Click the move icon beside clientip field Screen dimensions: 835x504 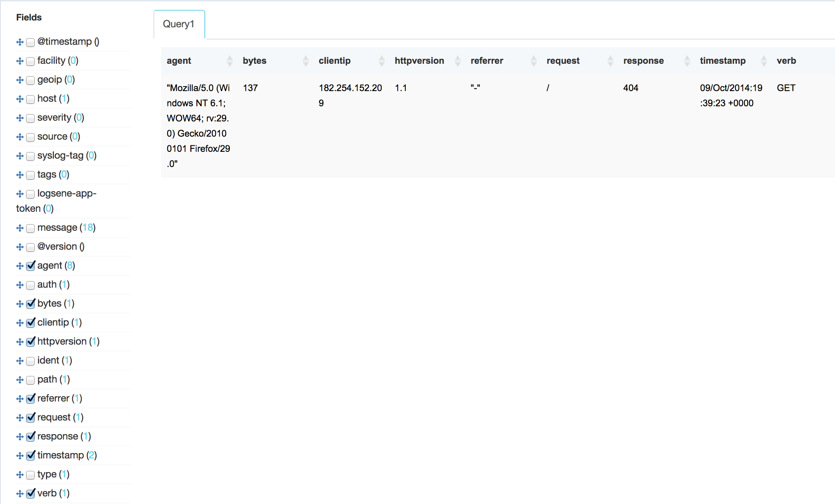[20, 323]
